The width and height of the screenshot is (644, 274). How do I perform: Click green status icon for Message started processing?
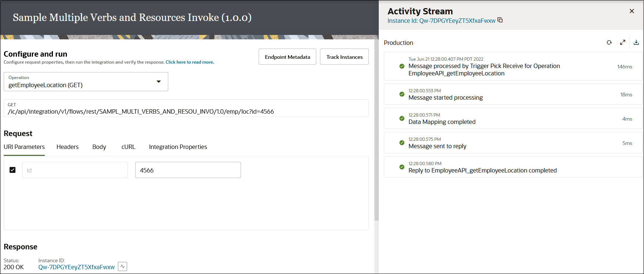(402, 94)
